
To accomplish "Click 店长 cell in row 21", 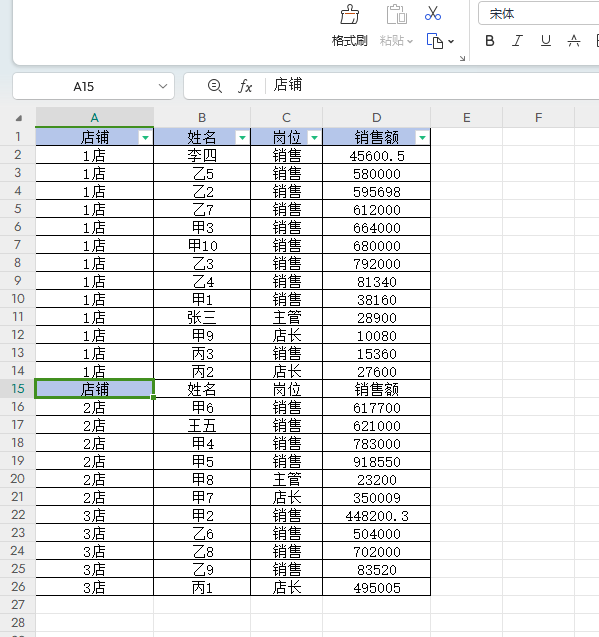I will click(286, 497).
